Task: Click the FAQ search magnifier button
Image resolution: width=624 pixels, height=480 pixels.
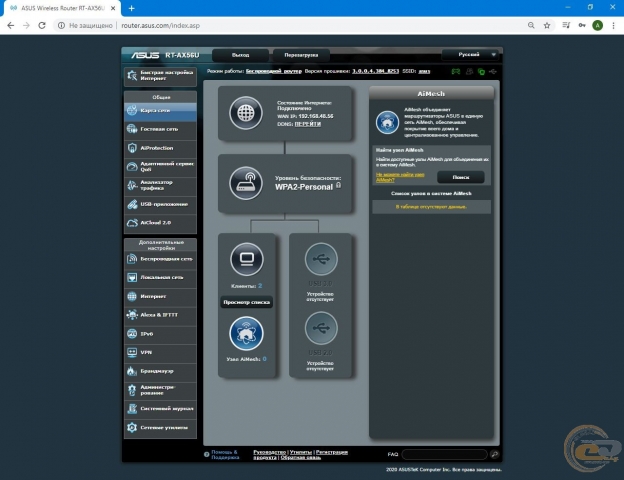Action: [x=495, y=455]
